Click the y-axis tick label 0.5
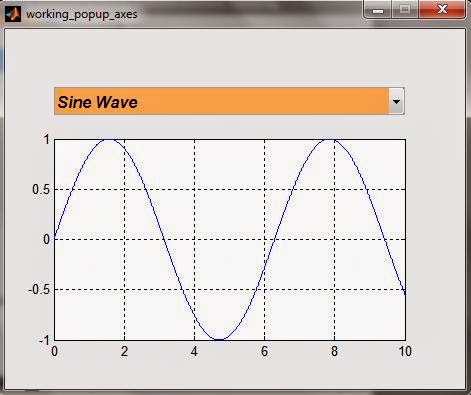 41,190
